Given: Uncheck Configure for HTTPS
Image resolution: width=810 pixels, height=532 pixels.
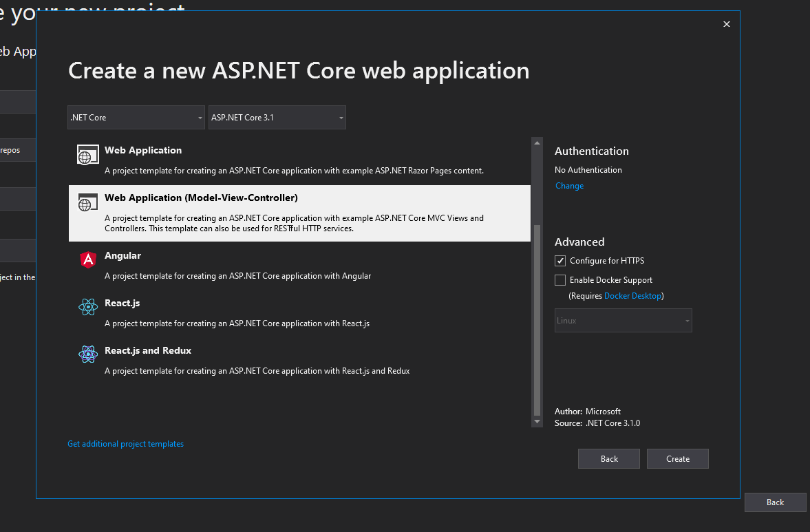Looking at the screenshot, I should [x=559, y=260].
